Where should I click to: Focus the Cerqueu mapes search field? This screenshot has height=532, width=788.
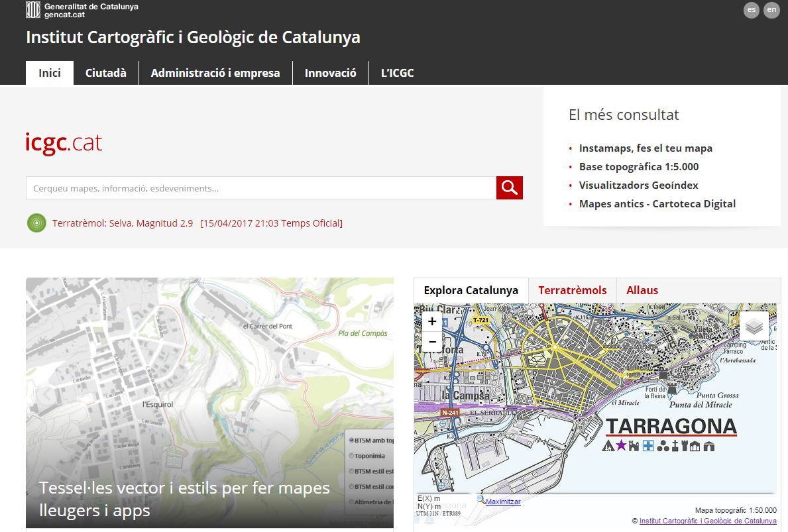click(261, 188)
